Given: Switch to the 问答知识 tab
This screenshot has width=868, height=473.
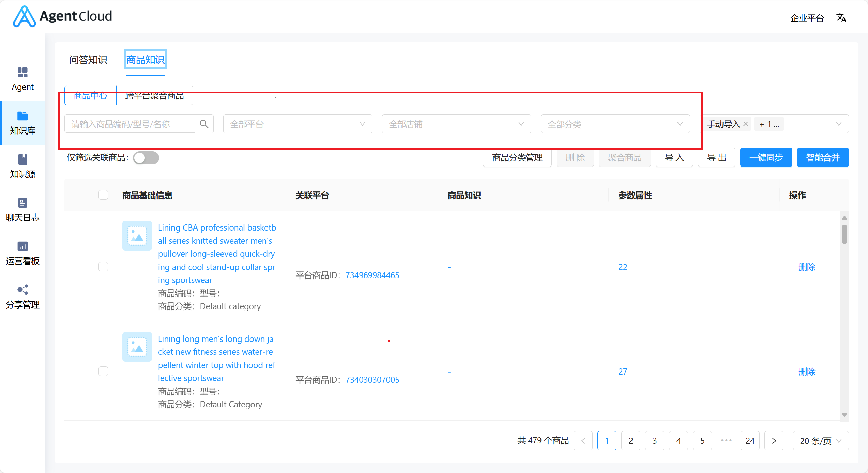Looking at the screenshot, I should point(88,60).
